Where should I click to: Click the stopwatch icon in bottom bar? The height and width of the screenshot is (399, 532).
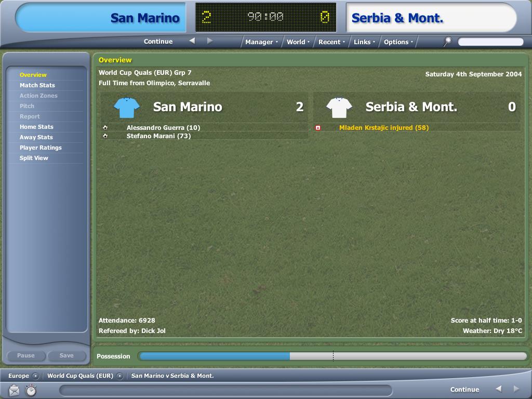[x=31, y=390]
